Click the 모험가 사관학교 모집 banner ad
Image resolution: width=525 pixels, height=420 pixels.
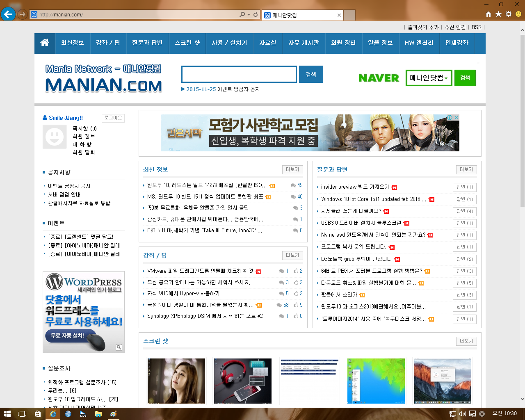[310, 133]
